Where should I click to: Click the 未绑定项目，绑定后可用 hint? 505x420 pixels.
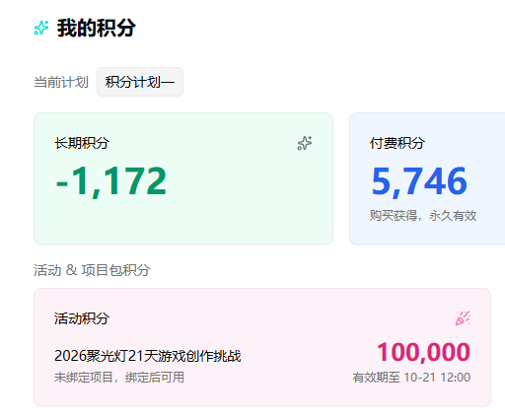119,378
